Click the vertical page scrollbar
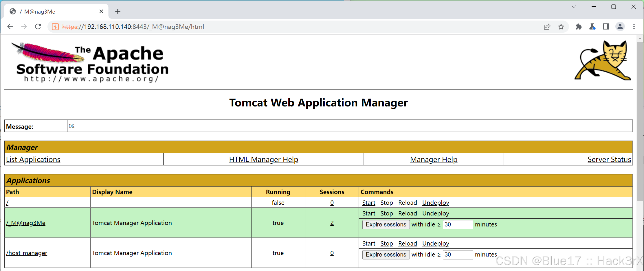Screen dimensions: 644x271 (x=640, y=121)
